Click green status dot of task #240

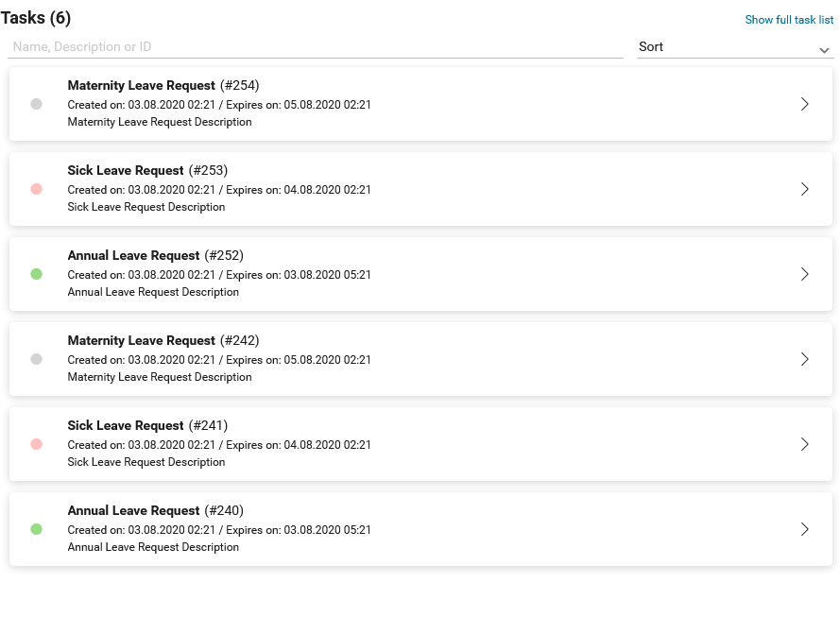[37, 529]
